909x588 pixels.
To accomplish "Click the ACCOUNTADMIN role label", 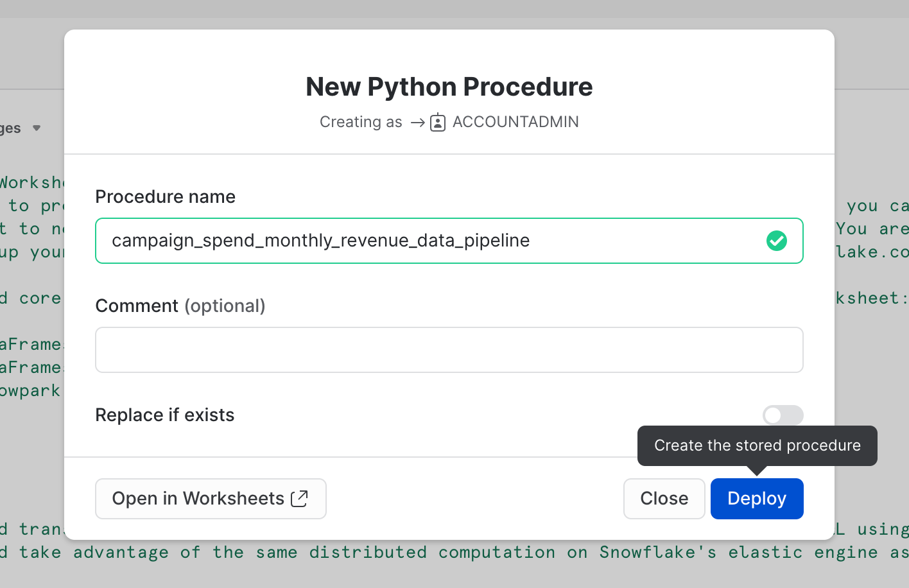I will coord(515,122).
